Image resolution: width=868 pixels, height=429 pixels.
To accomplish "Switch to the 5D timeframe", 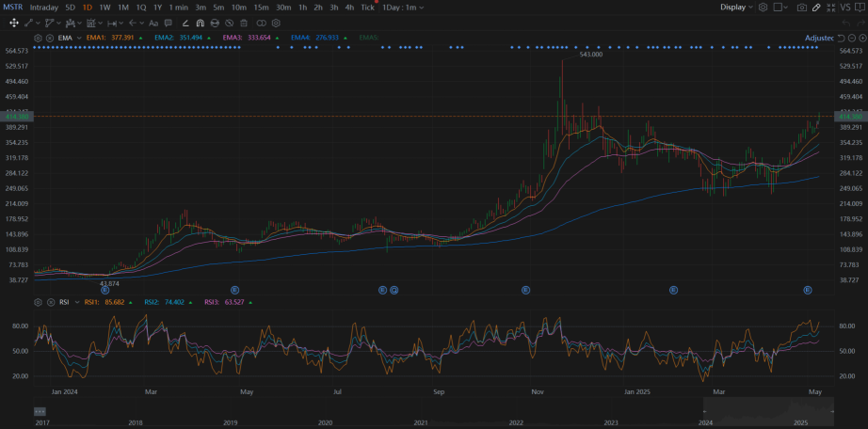I will tap(71, 8).
